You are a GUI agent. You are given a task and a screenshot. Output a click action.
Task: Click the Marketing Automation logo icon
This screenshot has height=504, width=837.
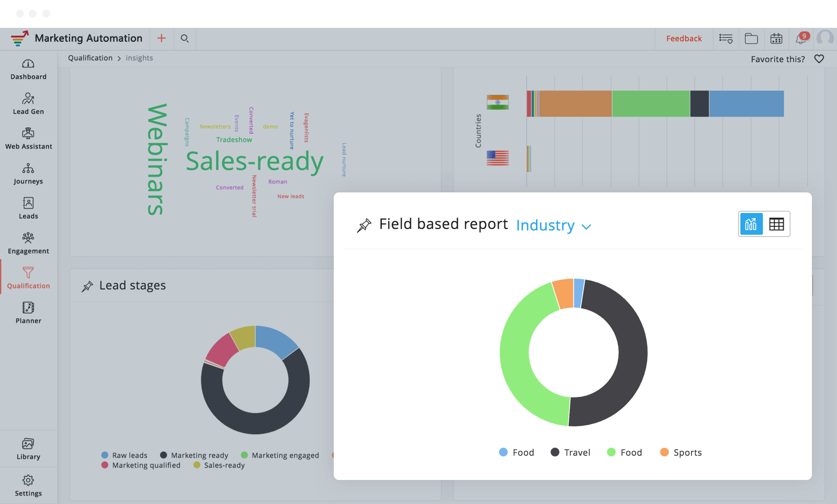point(20,38)
